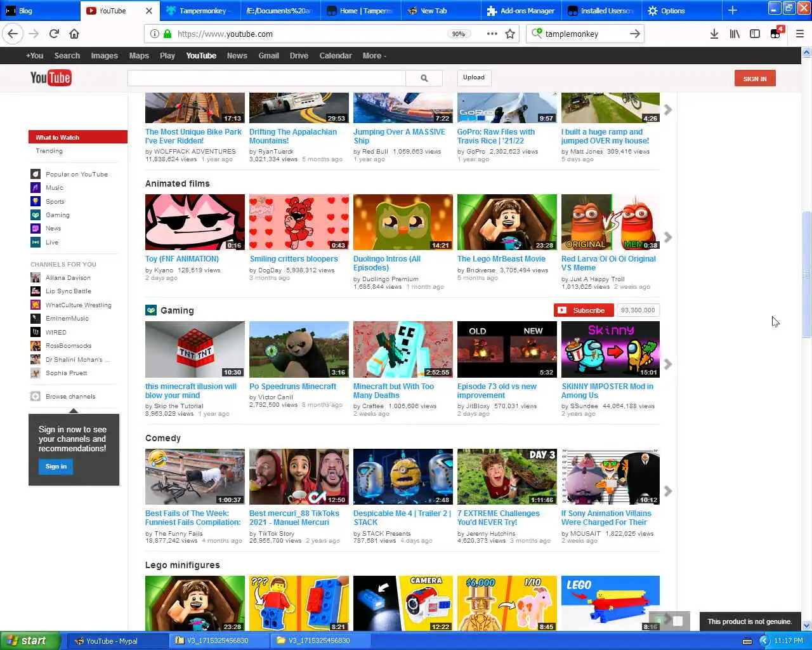812x650 pixels.
Task: Subscribe to the Gaming channel
Action: point(584,310)
